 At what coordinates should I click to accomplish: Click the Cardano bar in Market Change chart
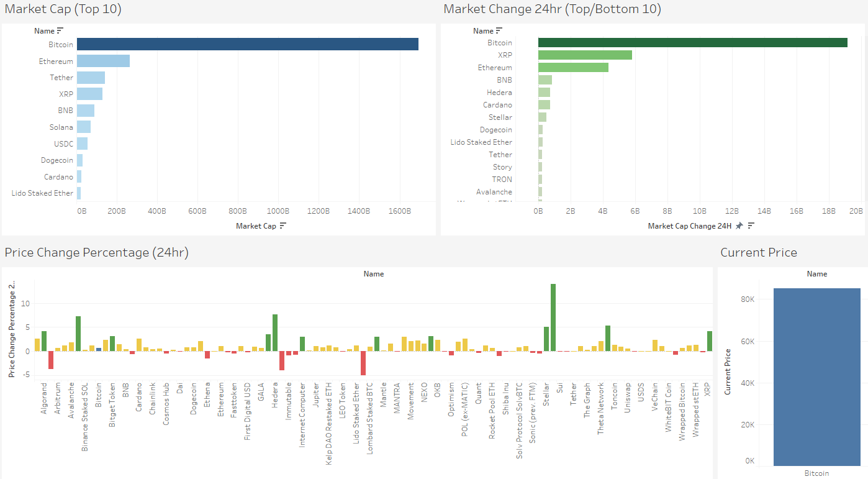(x=545, y=104)
